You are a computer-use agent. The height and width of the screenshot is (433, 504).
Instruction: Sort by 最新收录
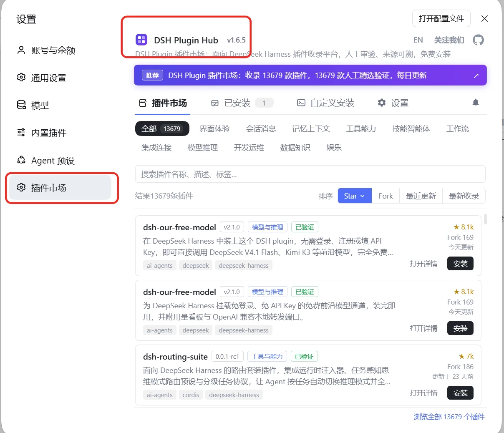[464, 196]
